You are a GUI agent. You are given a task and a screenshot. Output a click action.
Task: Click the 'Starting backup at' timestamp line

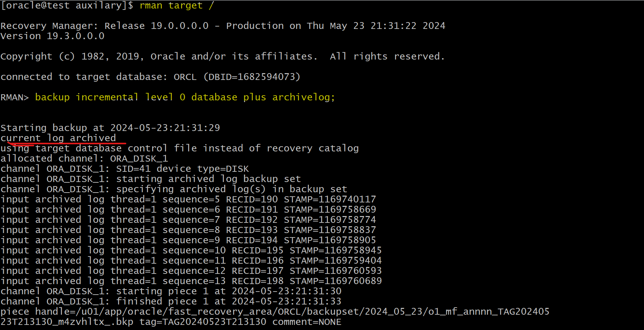pos(110,128)
